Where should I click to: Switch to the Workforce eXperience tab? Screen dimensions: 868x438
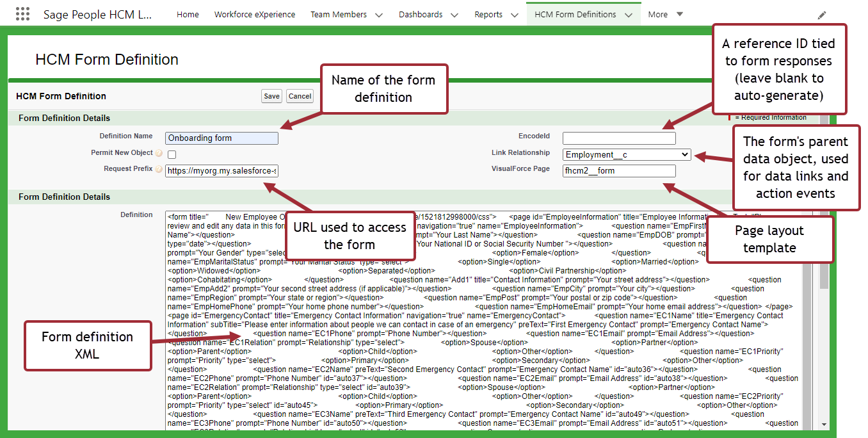click(255, 14)
